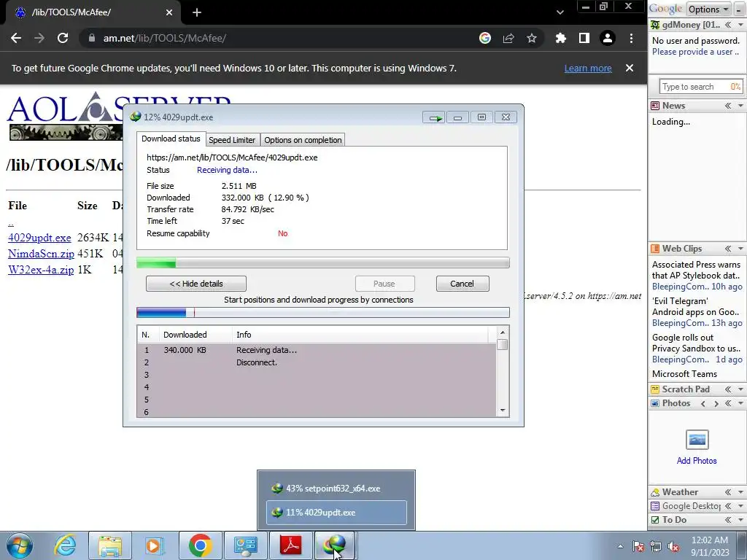This screenshot has height=560, width=747.
Task: Click the Chrome forward arrow
Action: coord(39,38)
